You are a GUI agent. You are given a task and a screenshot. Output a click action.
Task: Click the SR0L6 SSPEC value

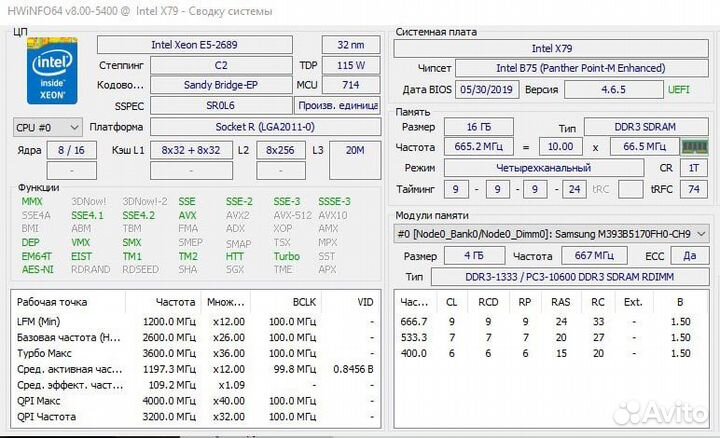(221, 106)
